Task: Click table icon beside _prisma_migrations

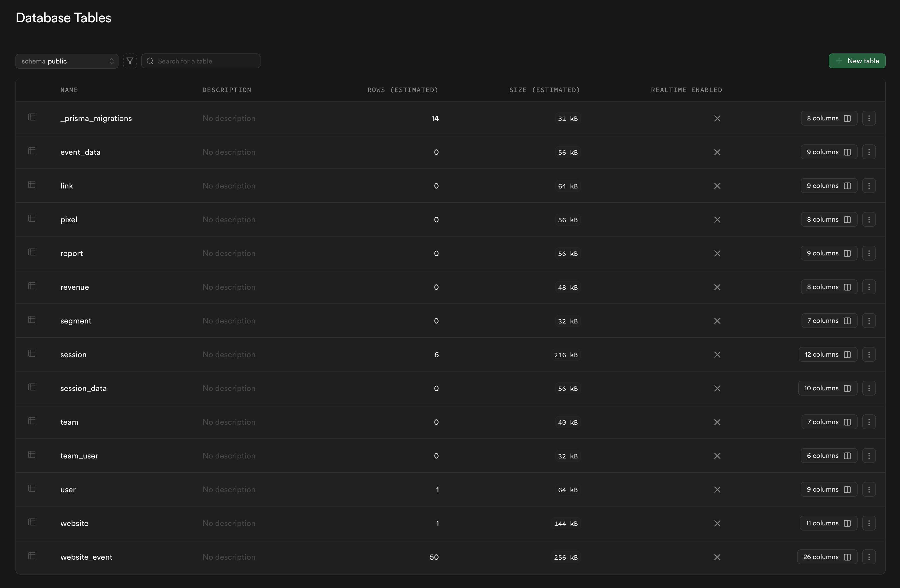Action: pyautogui.click(x=32, y=117)
